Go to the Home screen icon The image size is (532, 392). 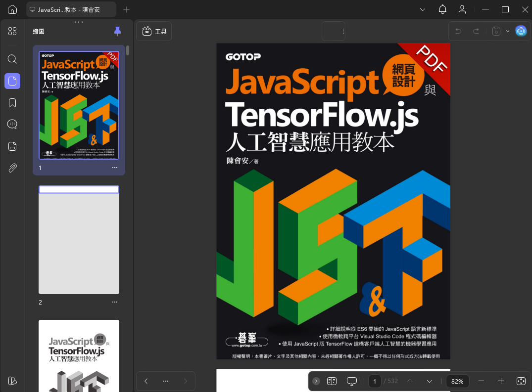click(x=12, y=9)
